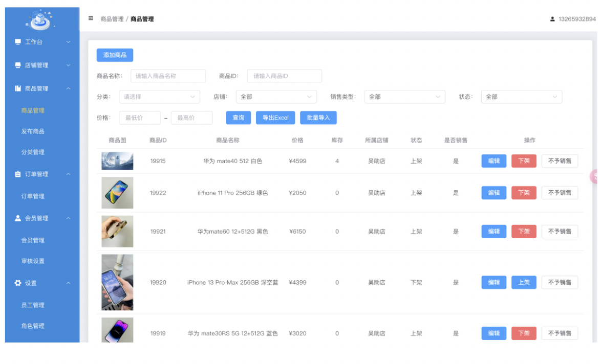The width and height of the screenshot is (601, 364).
Task: Click the app logo in sidebar
Action: 40,20
